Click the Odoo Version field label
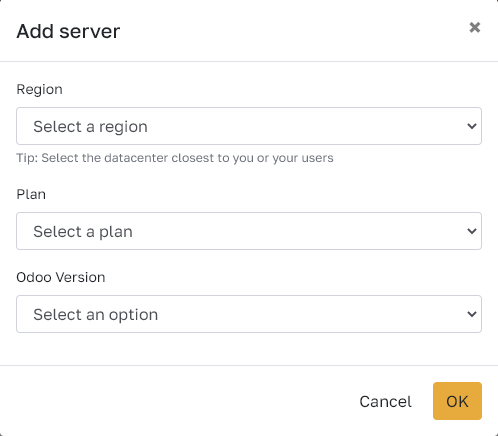The width and height of the screenshot is (498, 436). pos(61,277)
